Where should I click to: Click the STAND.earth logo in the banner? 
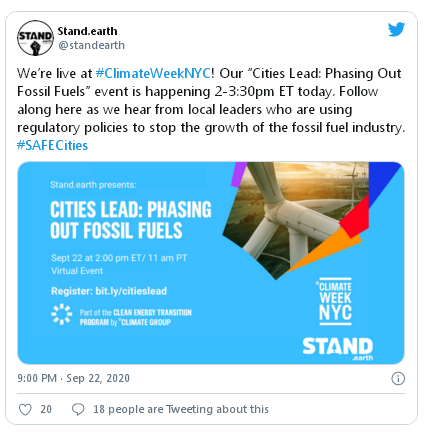338,349
